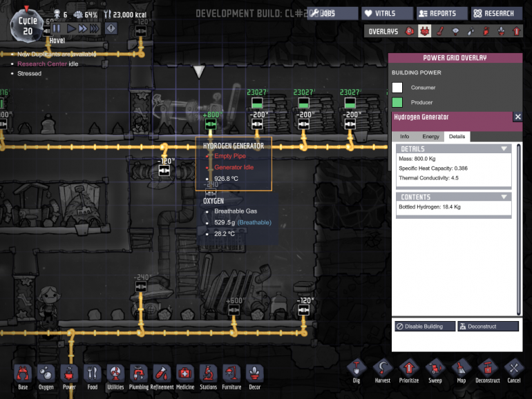Image resolution: width=532 pixels, height=399 pixels.
Task: Open the Decor build category
Action: point(254,377)
